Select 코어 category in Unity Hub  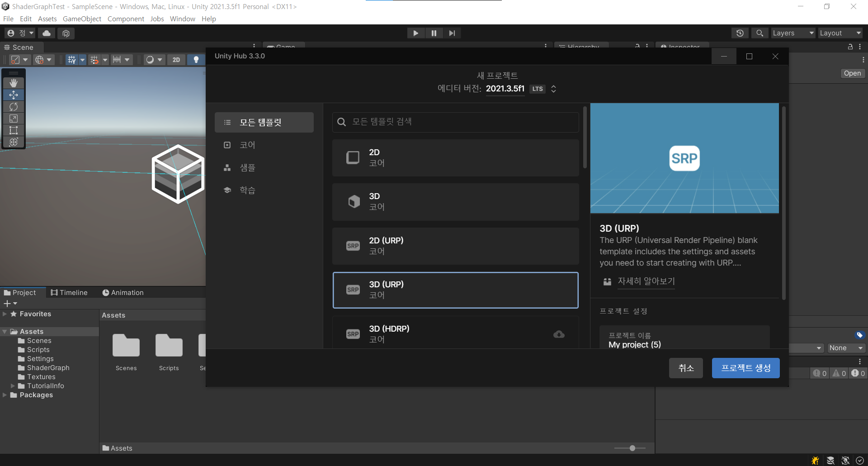pyautogui.click(x=264, y=145)
